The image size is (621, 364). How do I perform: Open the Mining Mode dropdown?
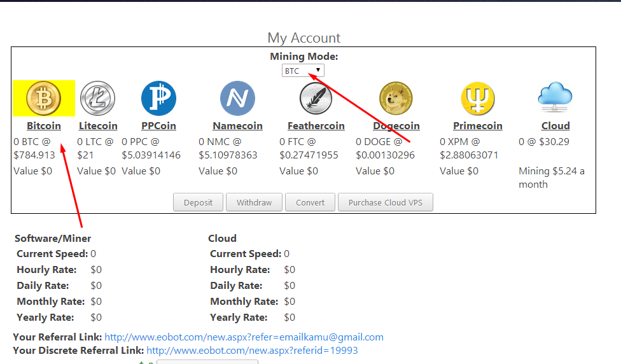(x=303, y=71)
